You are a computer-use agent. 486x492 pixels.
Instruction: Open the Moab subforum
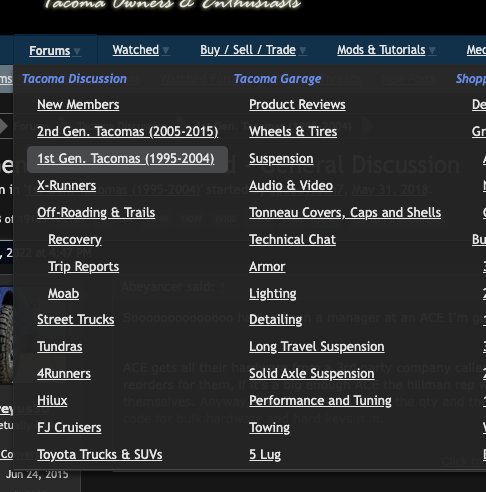(x=63, y=294)
